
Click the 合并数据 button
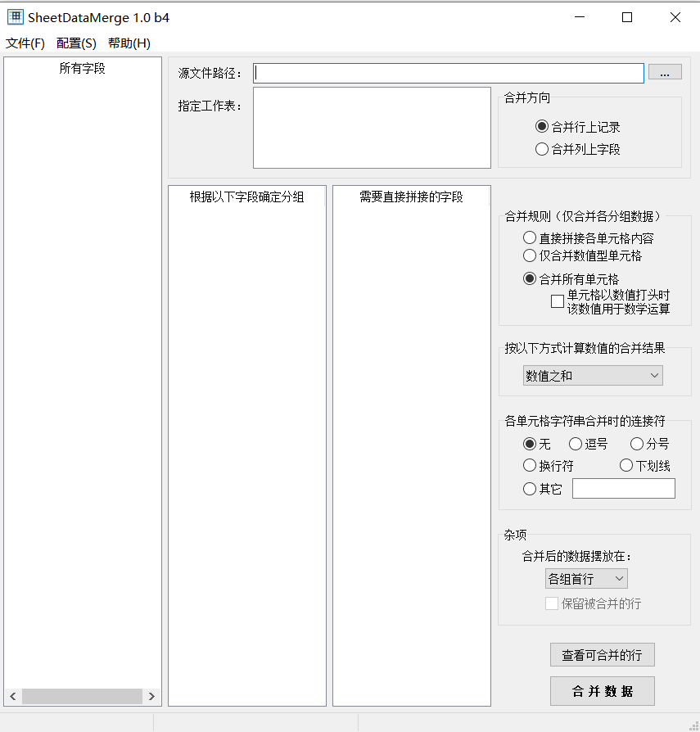pyautogui.click(x=602, y=690)
